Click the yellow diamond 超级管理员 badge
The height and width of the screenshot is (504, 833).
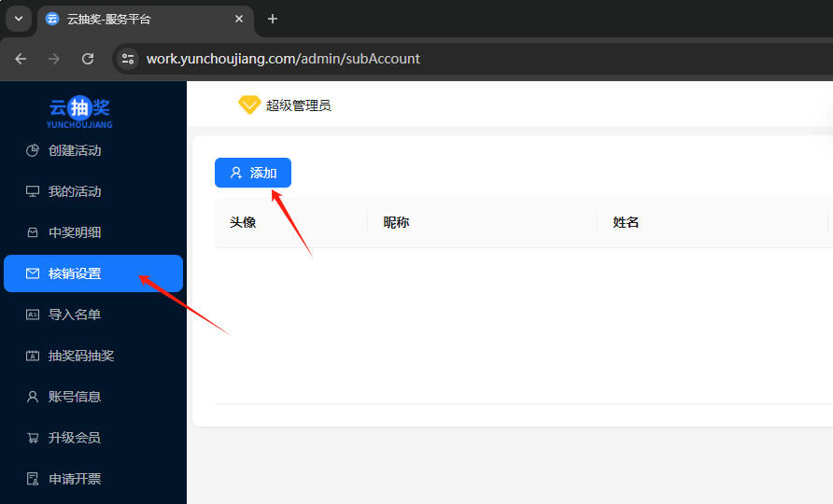point(249,105)
